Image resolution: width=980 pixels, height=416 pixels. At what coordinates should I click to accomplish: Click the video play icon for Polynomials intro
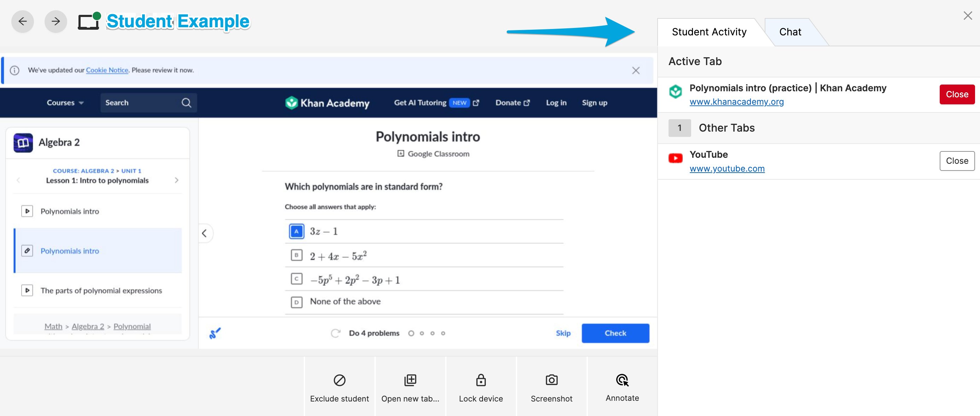[27, 211]
